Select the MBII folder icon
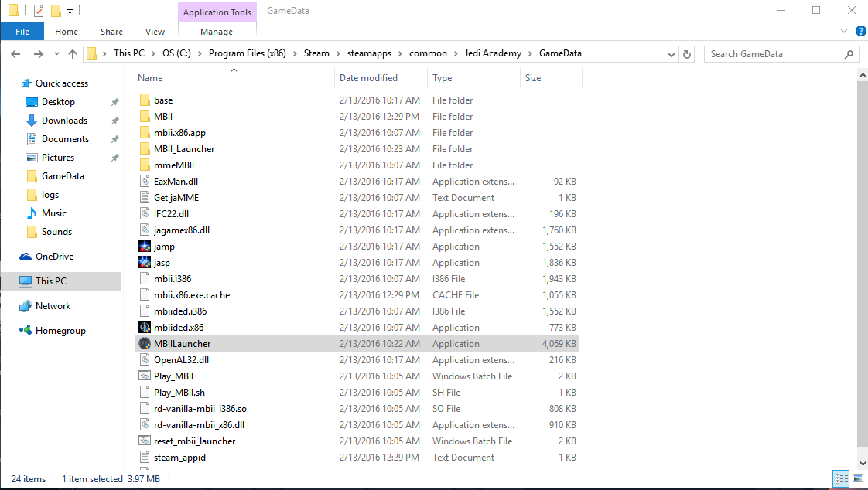This screenshot has width=868, height=490. pos(145,116)
